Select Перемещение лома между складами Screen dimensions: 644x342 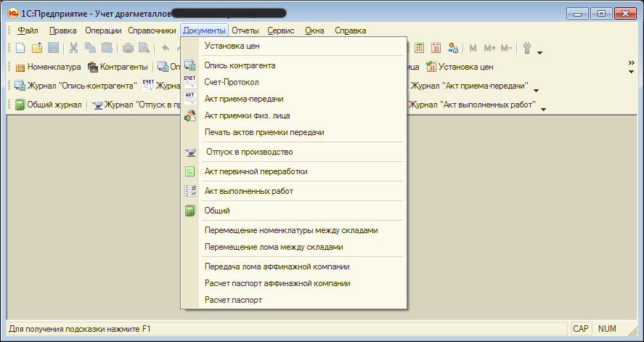274,247
